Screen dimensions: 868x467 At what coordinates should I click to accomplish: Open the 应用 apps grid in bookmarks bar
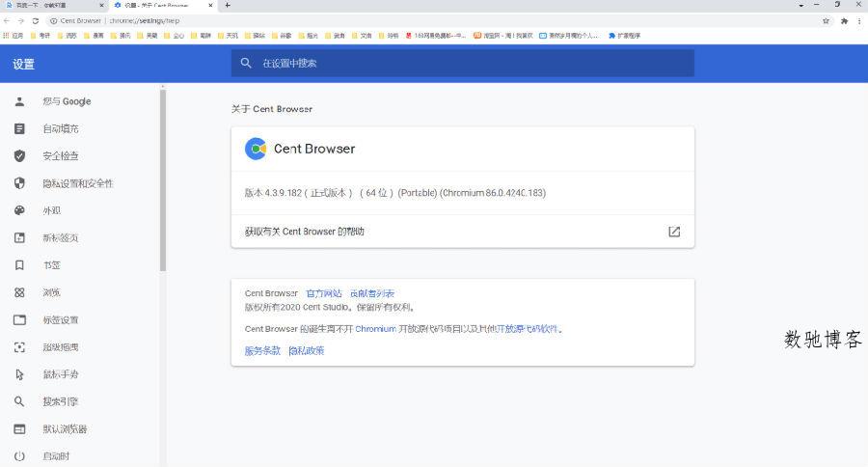tap(14, 36)
